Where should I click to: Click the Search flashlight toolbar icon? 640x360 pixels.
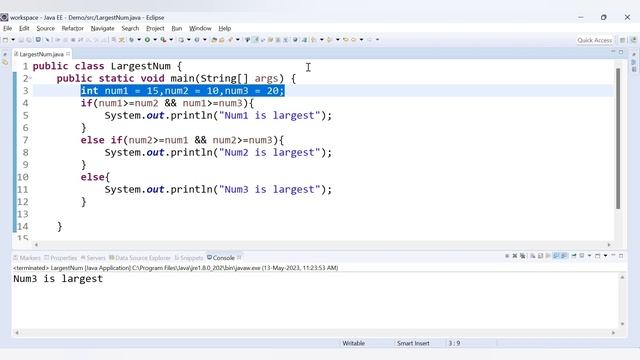[230, 40]
